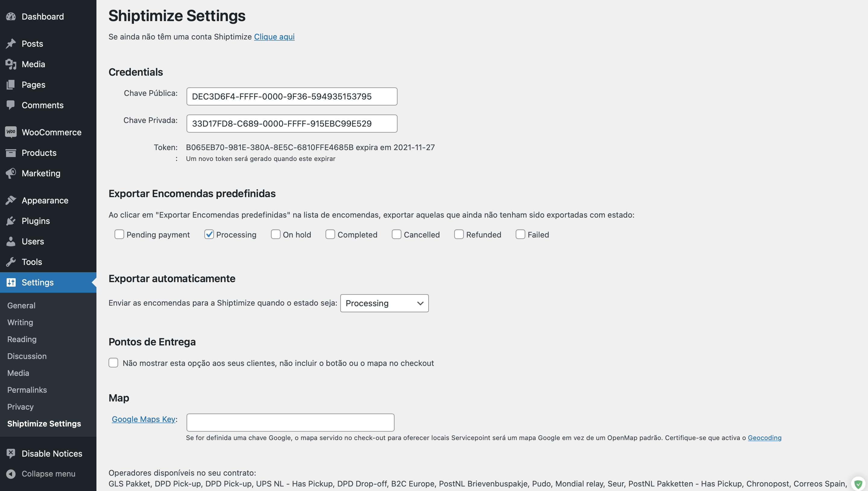Click the Marketing icon in sidebar
Image resolution: width=868 pixels, height=491 pixels.
pyautogui.click(x=11, y=173)
